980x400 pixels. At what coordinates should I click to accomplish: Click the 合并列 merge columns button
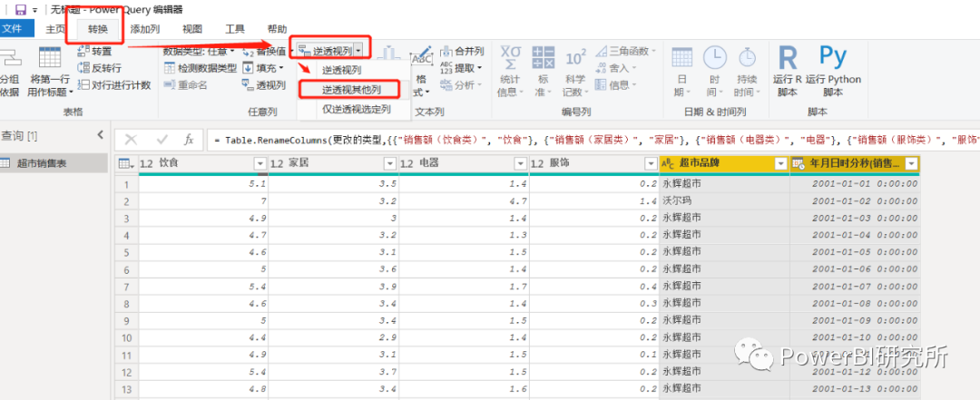462,51
